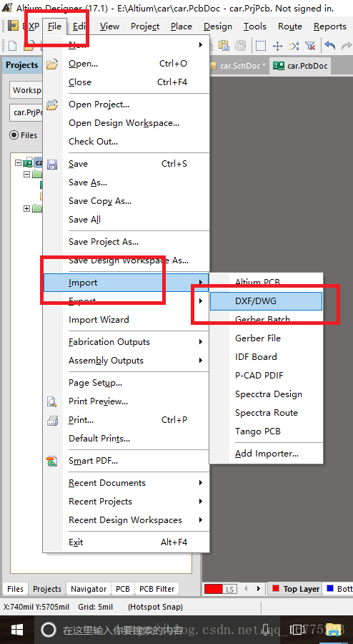Image resolution: width=353 pixels, height=644 pixels.
Task: Click the folder icon beside Open Project...
Action: click(52, 104)
